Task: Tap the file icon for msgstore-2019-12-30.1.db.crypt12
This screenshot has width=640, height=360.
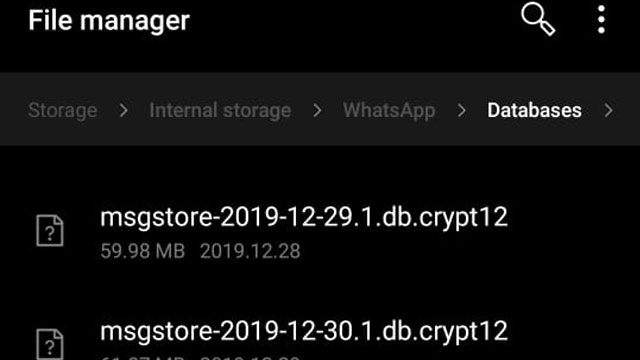Action: point(50,344)
